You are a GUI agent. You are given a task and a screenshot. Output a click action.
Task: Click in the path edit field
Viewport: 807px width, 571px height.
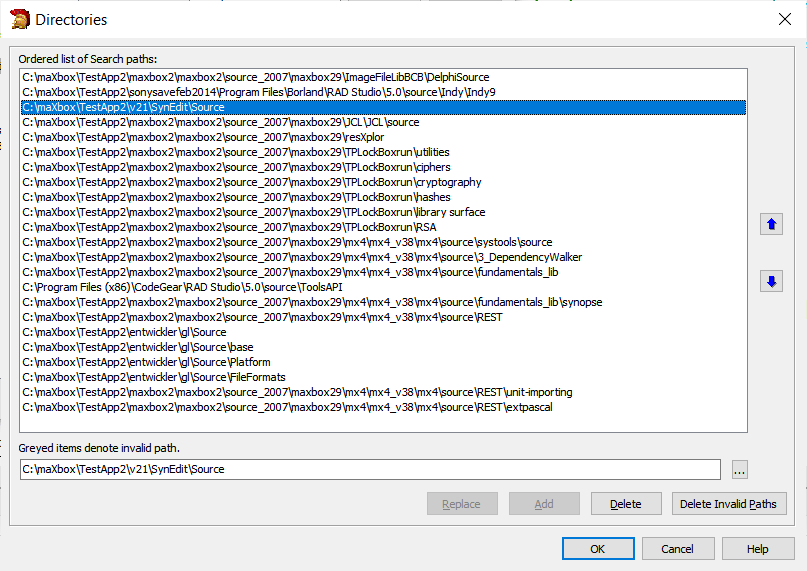tap(370, 470)
